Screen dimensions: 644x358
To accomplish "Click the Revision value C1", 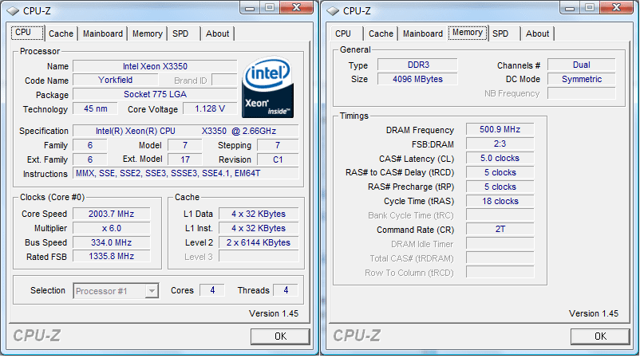I will pyautogui.click(x=278, y=159).
